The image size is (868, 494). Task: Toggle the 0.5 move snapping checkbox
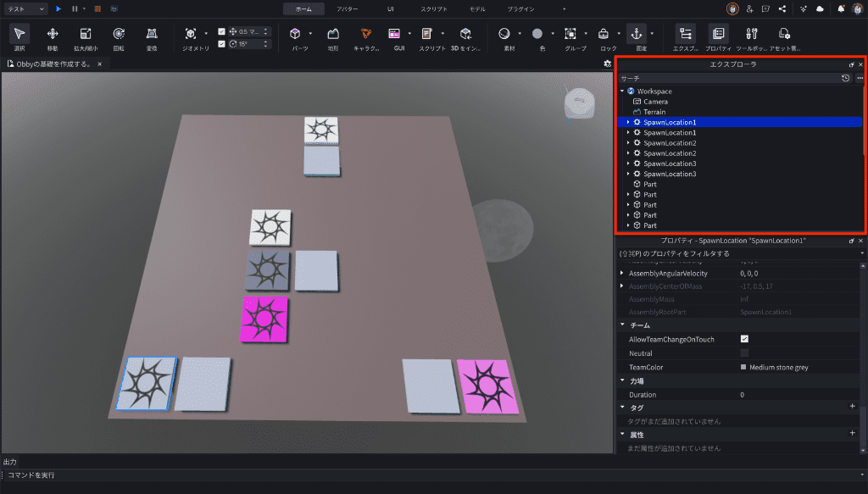(222, 31)
